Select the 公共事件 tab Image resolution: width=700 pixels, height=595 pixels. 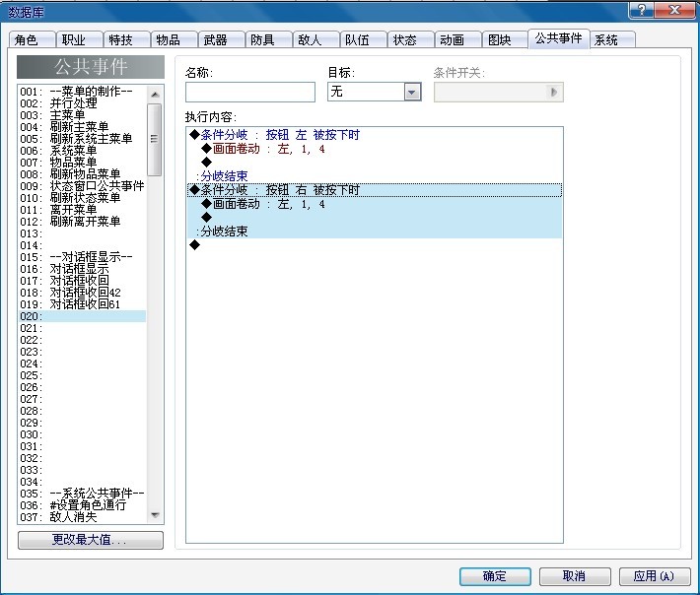[558, 38]
